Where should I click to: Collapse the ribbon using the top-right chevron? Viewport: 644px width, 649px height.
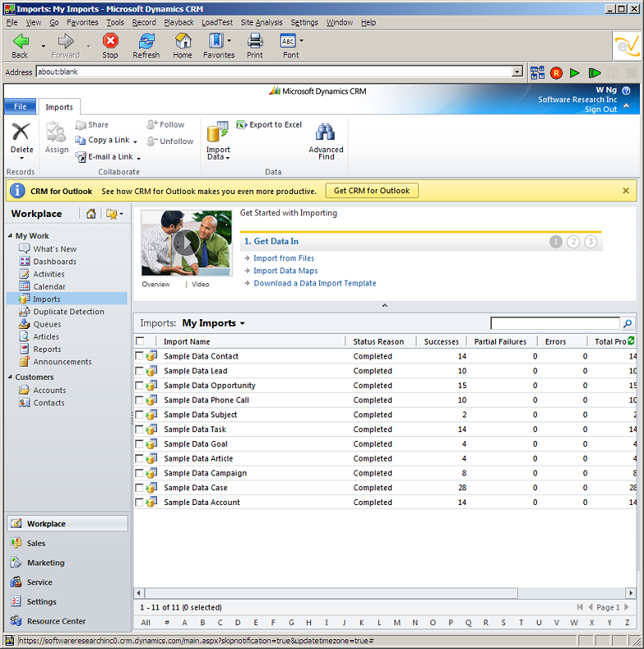click(626, 106)
